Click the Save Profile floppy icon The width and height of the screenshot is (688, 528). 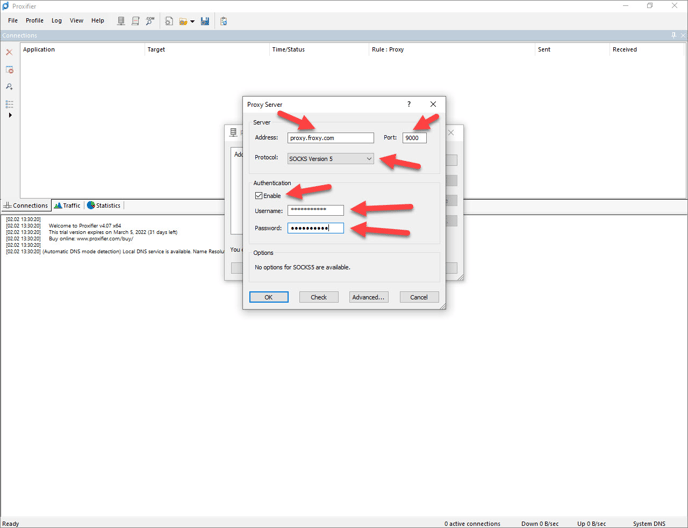pyautogui.click(x=205, y=21)
